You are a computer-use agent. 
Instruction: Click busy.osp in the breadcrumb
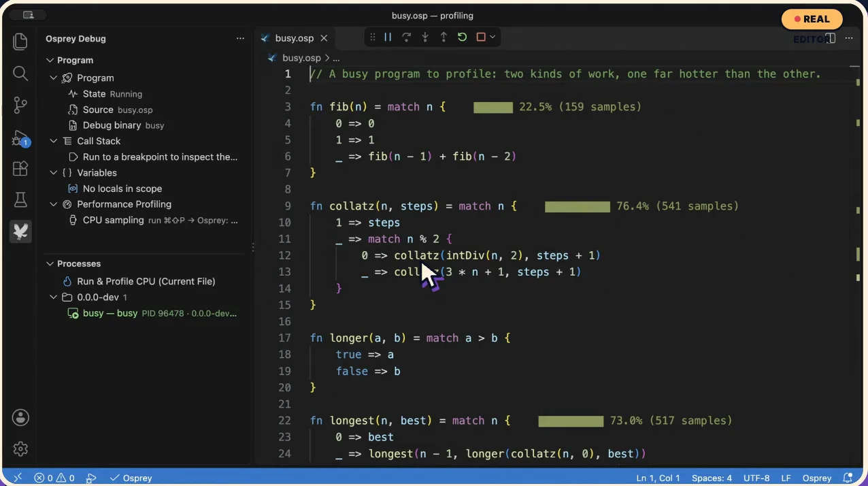(x=301, y=58)
